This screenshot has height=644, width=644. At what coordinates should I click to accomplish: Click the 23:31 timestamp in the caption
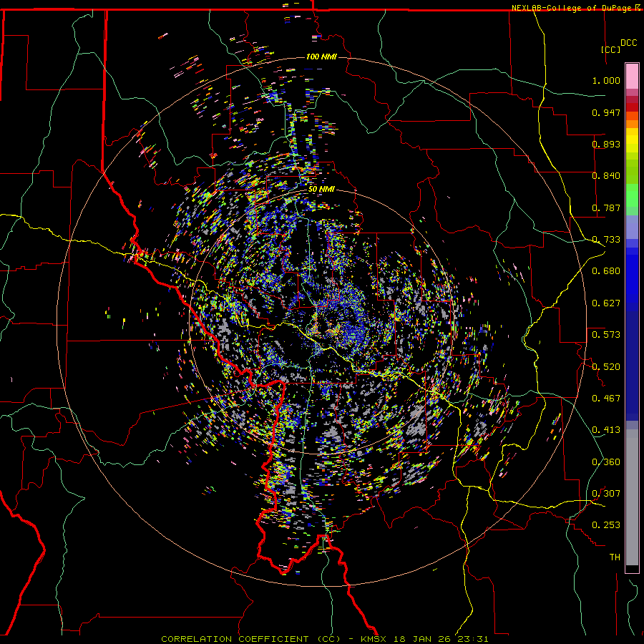(x=472, y=639)
